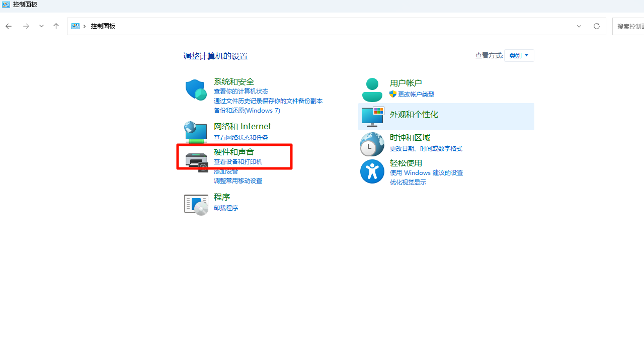Click the Programs disc icon

tap(196, 204)
